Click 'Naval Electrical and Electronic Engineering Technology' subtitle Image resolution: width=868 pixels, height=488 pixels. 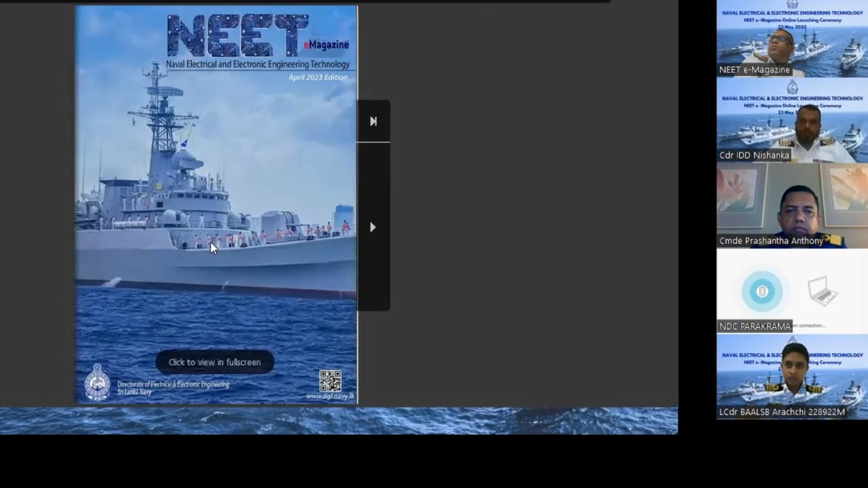(258, 64)
